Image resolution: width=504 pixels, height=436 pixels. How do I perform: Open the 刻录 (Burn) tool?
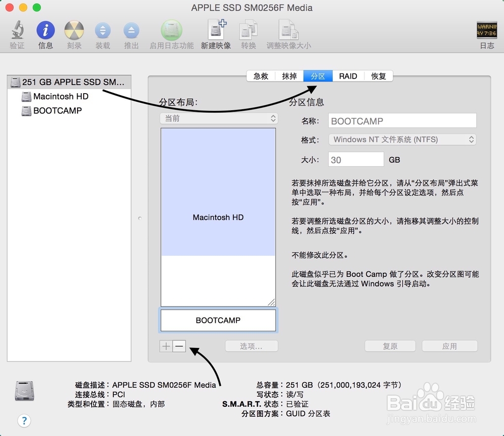[74, 30]
